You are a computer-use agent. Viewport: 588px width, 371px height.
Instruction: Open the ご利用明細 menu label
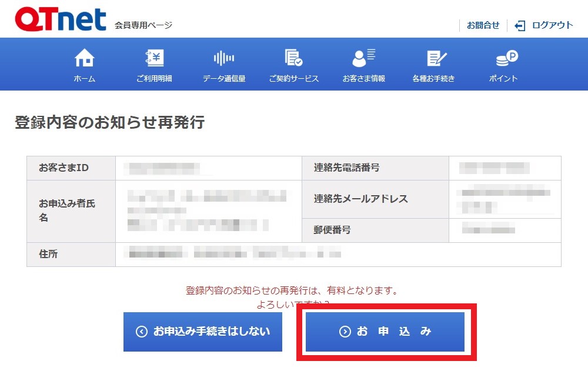[154, 78]
